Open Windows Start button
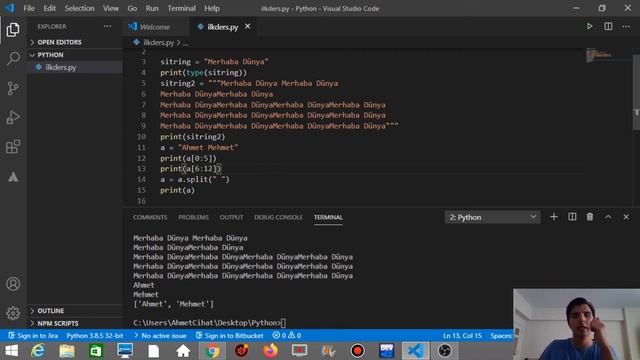This screenshot has width=640, height=360. [11, 351]
